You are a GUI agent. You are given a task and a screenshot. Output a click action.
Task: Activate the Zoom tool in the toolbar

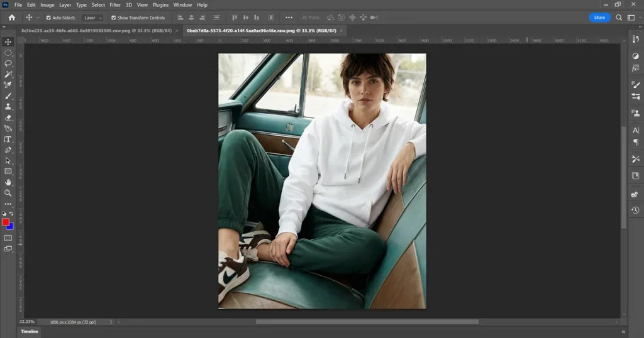(8, 193)
